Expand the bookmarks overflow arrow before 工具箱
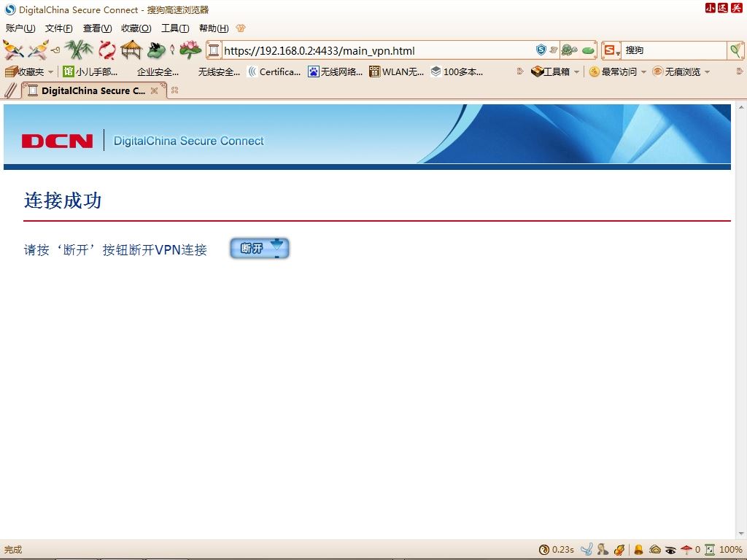 pos(520,71)
